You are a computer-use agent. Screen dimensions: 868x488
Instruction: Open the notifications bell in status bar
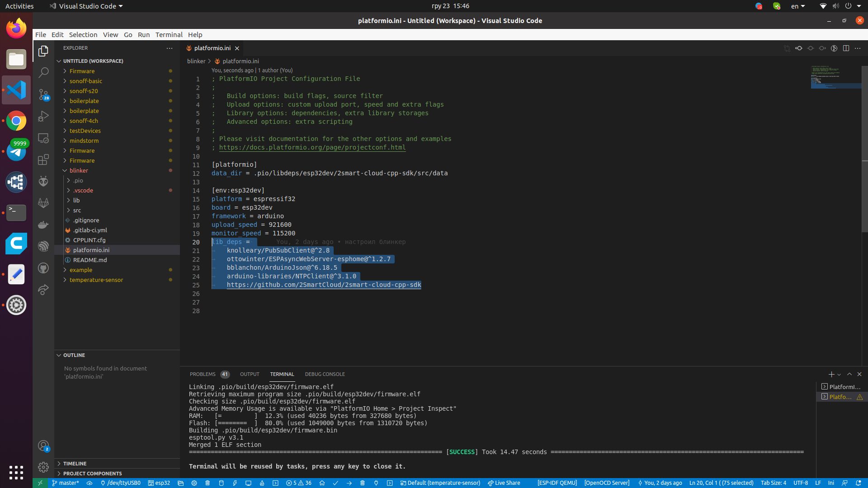point(858,483)
